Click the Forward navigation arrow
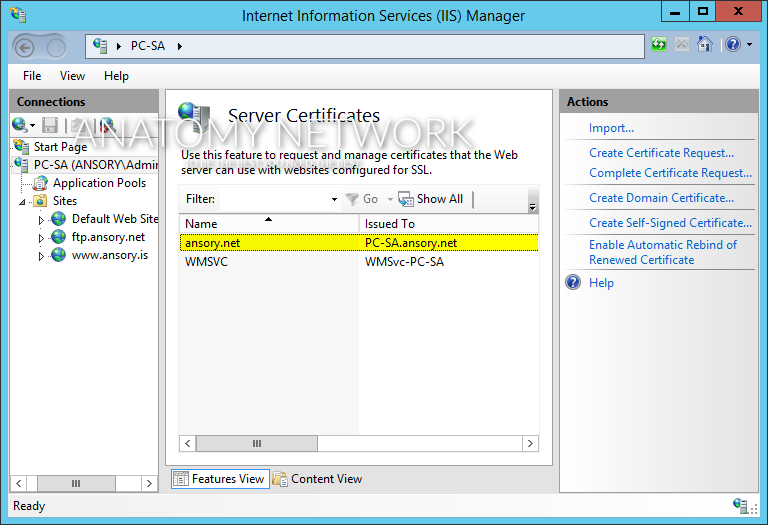This screenshot has height=525, width=768. (x=56, y=48)
